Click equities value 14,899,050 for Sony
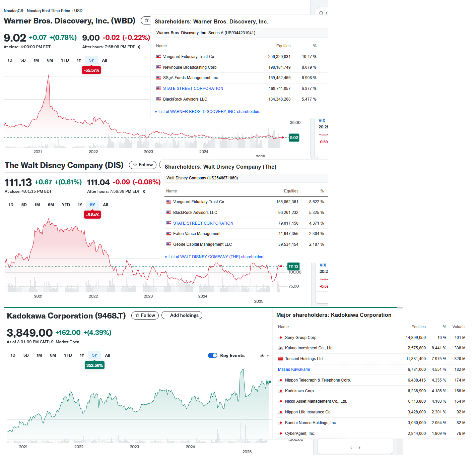This screenshot has width=476, height=459. [416, 338]
